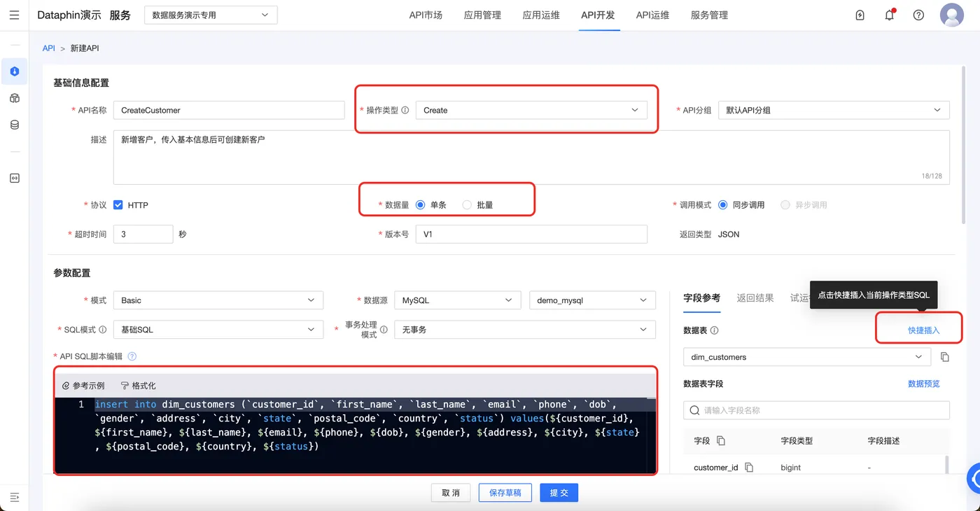Select the 异步调用 radio button
This screenshot has width=980, height=511.
pos(785,205)
